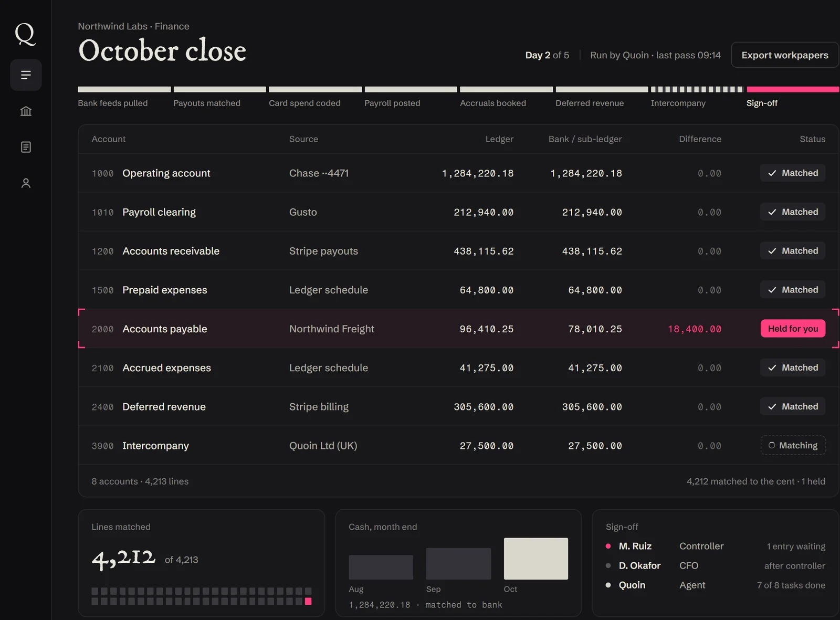Click the dashed Intercompany progress bar
840x620 pixels.
pyautogui.click(x=697, y=89)
